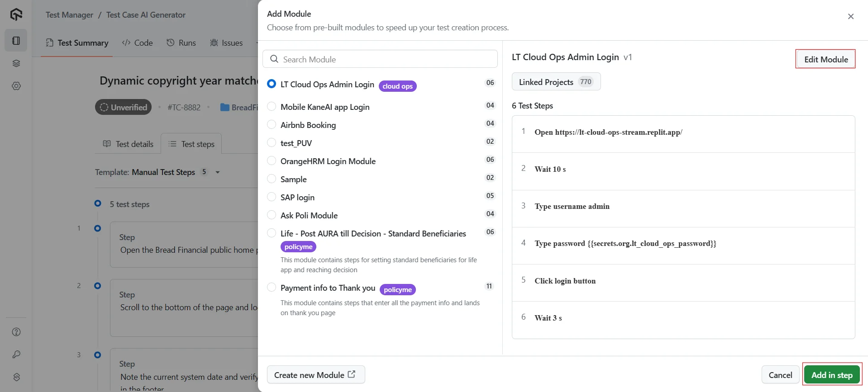Select the SAP login module radio
The width and height of the screenshot is (868, 392).
(x=272, y=197)
